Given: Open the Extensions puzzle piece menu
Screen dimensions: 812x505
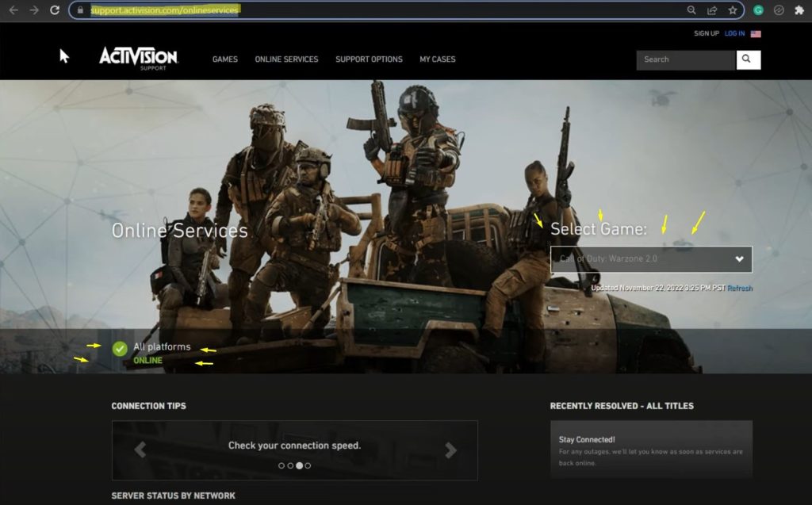Looking at the screenshot, I should pos(799,10).
